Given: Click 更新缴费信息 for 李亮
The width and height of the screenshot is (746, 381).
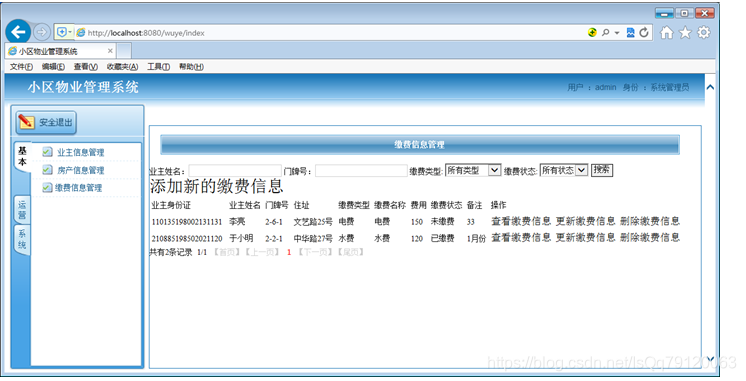Looking at the screenshot, I should pos(586,221).
